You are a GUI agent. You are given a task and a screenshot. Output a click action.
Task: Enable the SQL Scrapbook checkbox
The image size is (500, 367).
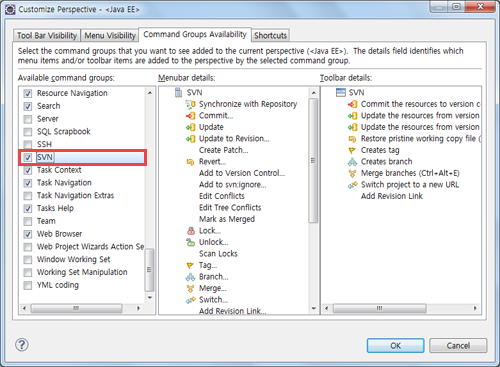28,132
